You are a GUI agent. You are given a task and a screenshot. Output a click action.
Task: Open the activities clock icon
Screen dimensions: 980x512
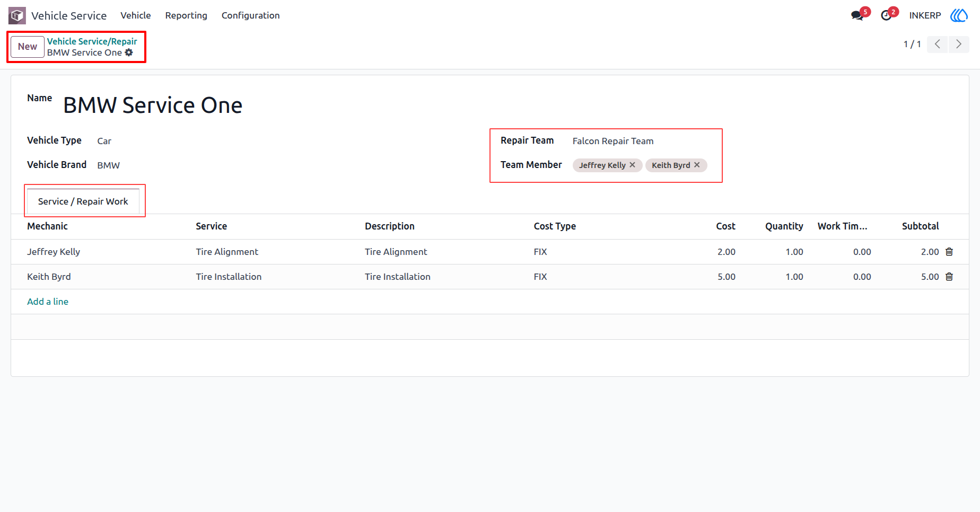(886, 15)
